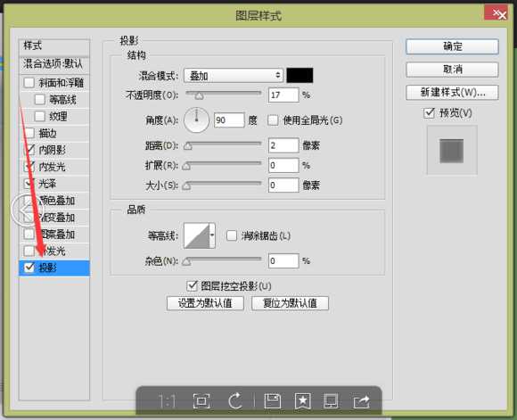Open the 混合模式 dropdown
Screen dimensions: 517x420
click(234, 76)
